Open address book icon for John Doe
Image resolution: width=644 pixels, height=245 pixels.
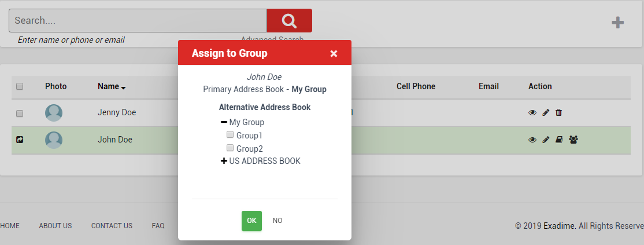(558, 140)
